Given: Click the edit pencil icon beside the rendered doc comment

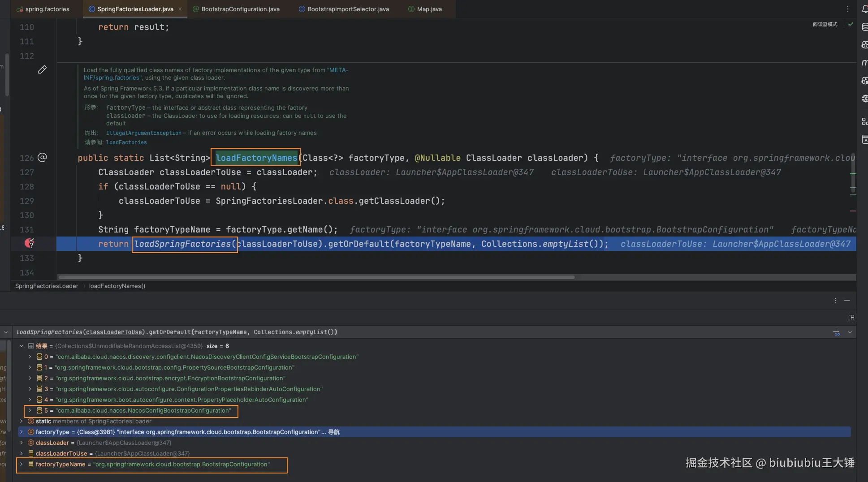Looking at the screenshot, I should [x=42, y=69].
